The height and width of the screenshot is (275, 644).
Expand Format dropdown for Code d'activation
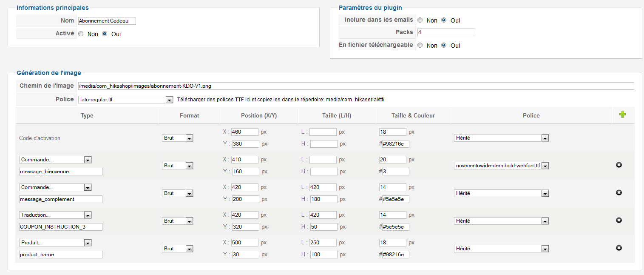coord(178,138)
